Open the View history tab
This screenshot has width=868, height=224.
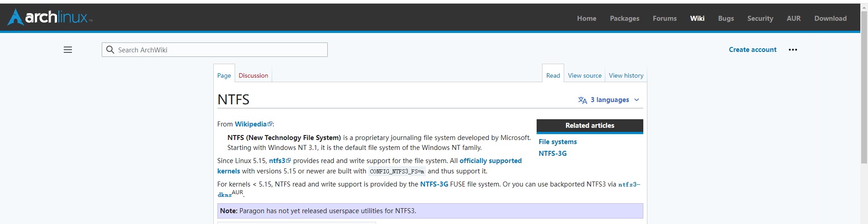click(626, 75)
